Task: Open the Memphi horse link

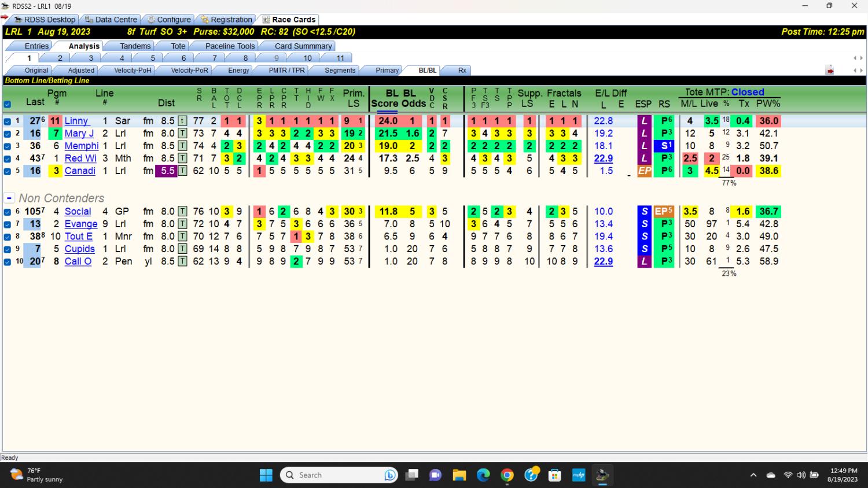Action: tap(82, 146)
